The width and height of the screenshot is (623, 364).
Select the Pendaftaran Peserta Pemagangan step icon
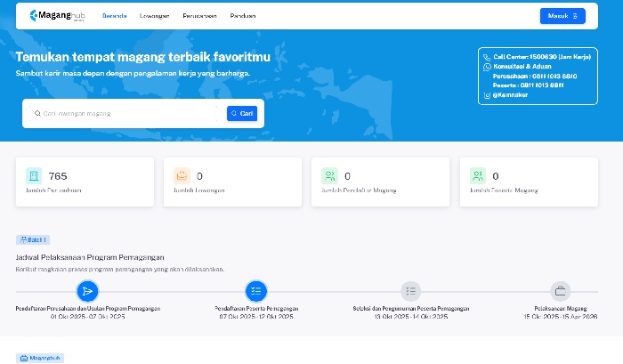click(x=255, y=291)
